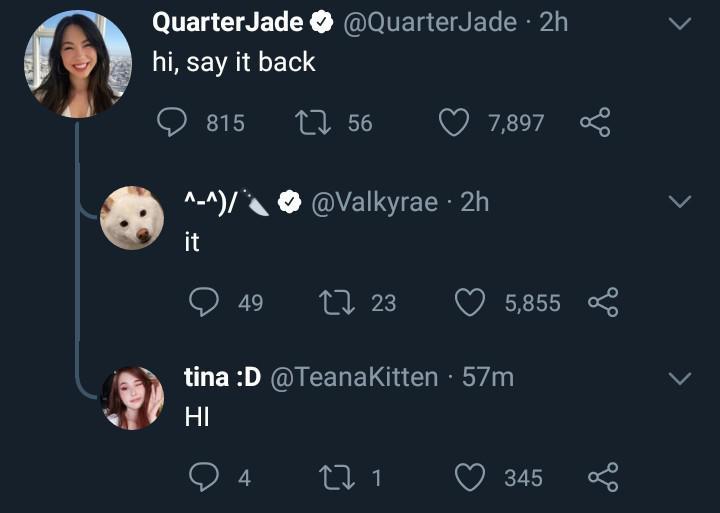Screen dimensions: 720x513
Task: Open QuarterJade's profile picture
Action: click(78, 64)
